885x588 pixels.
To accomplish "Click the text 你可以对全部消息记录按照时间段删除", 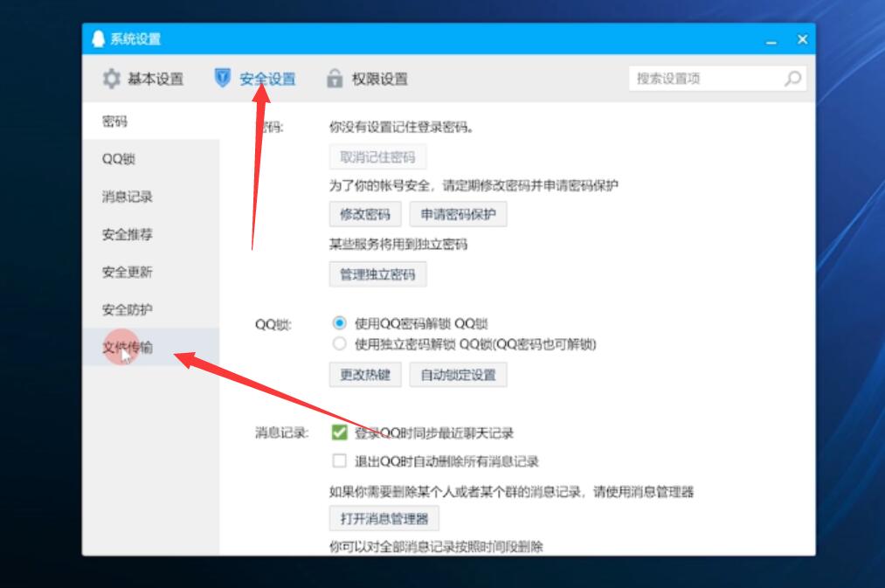I will pyautogui.click(x=436, y=546).
